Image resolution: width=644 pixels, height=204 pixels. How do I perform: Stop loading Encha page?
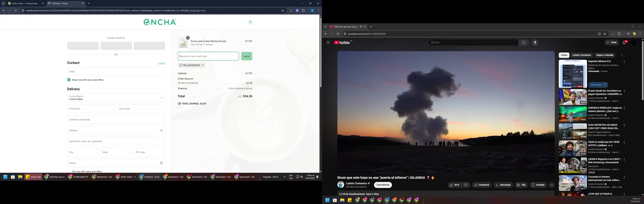[x=15, y=10]
